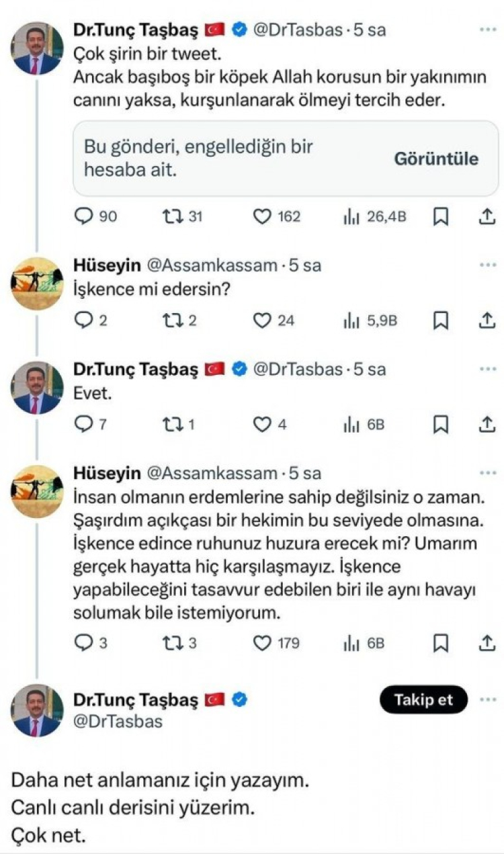
Task: Open more options on the "Evet." tweet
Action: tap(487, 370)
